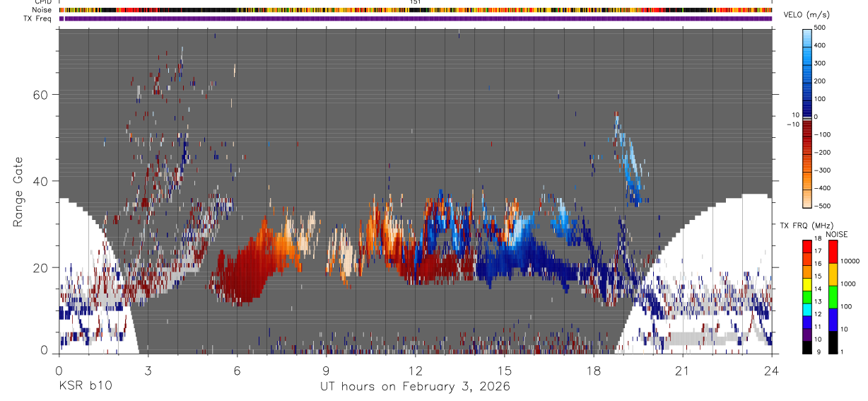Click the '−10' label beside the velocity scale
Image resolution: width=868 pixels, height=401 pixels.
[792, 124]
